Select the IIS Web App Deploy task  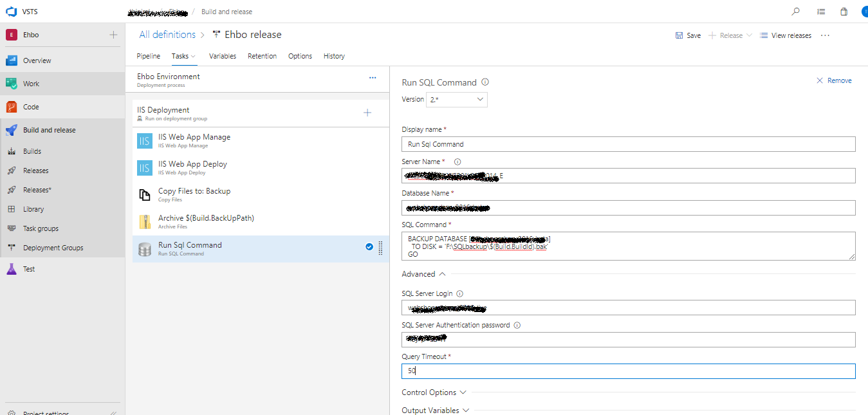click(261, 167)
